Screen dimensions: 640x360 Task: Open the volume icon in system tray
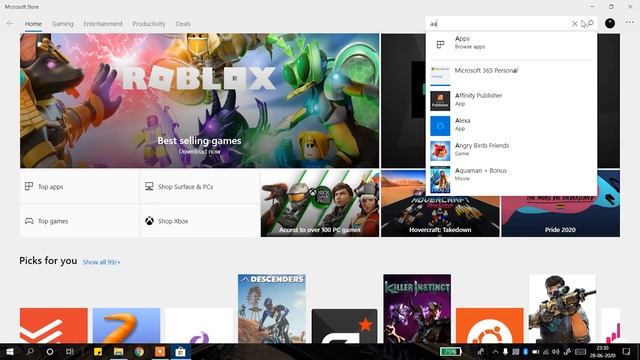coord(556,351)
